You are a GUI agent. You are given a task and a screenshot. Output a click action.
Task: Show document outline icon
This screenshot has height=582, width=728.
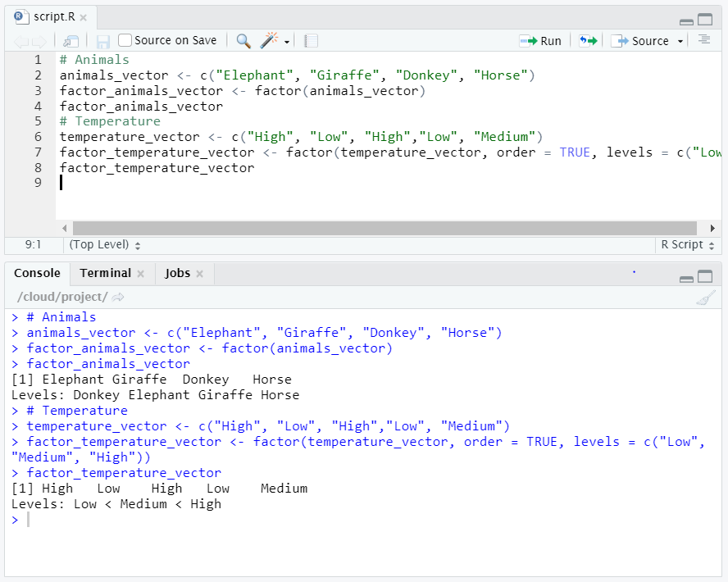(x=704, y=40)
